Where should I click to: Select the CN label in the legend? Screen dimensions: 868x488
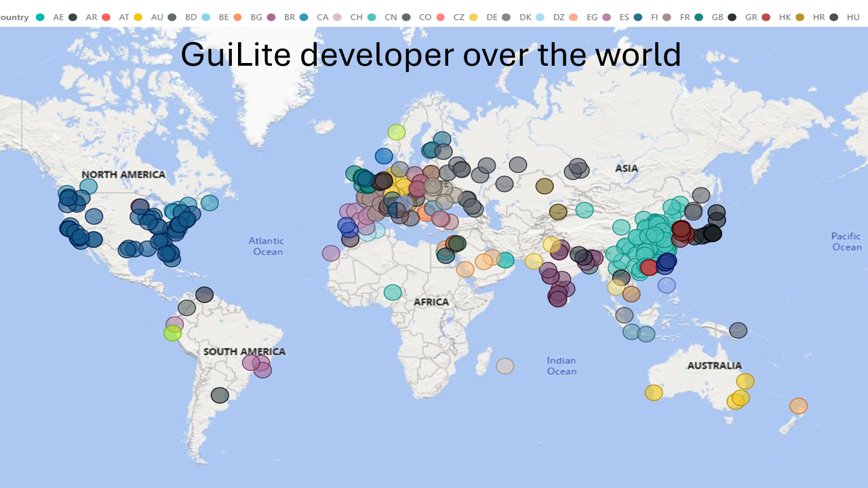point(392,17)
